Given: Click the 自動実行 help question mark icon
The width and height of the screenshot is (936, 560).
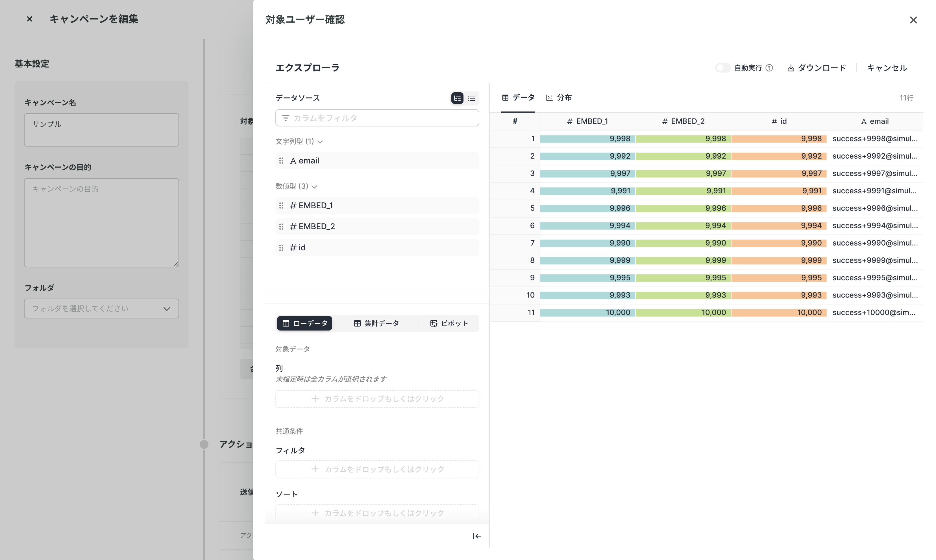Looking at the screenshot, I should 769,68.
